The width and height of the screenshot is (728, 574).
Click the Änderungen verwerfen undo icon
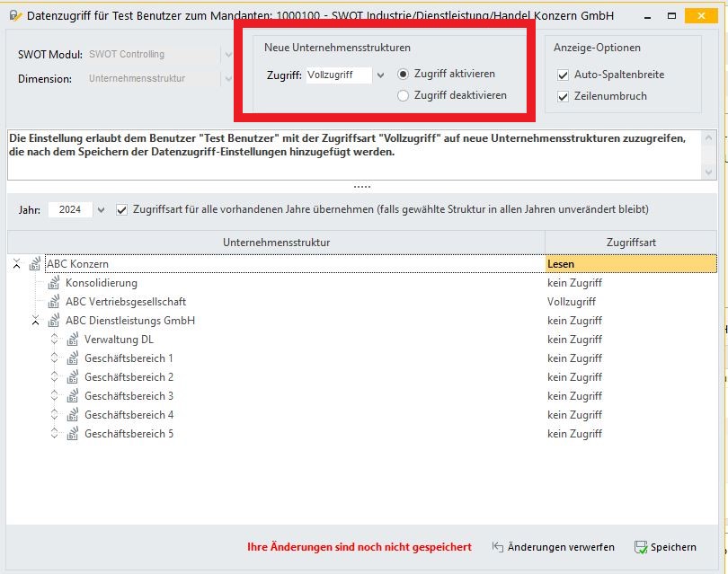tap(498, 547)
